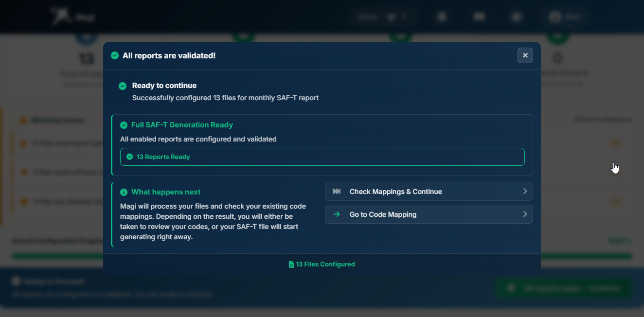This screenshot has height=317, width=644.
Task: Click the chevron on the Go to Code Mapping row
Action: [x=525, y=214]
